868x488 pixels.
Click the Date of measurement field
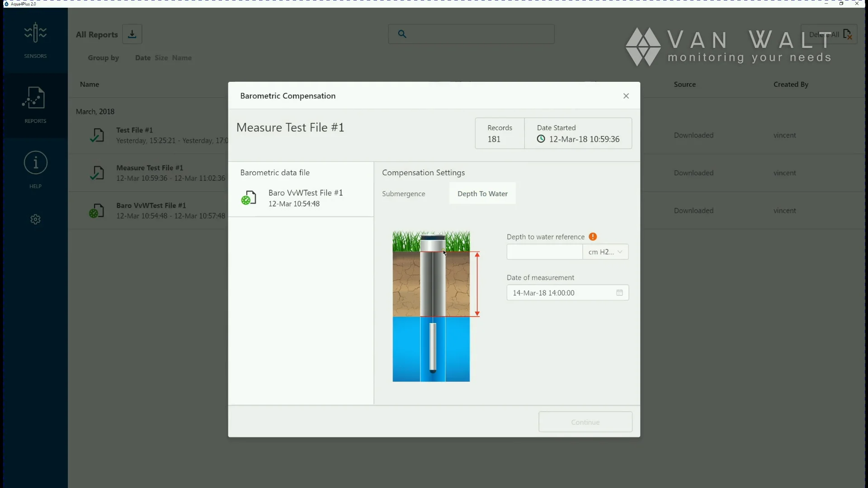point(561,293)
